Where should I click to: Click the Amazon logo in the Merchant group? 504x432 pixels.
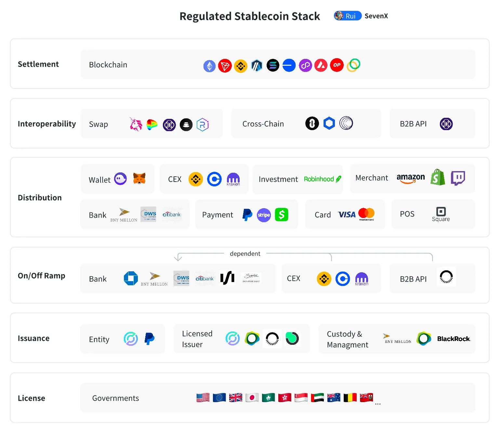click(x=411, y=178)
